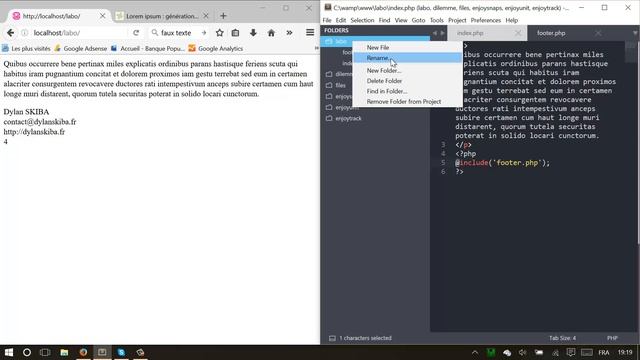Choose Find in Folder... in the context menu
The width and height of the screenshot is (640, 360).
pos(407,91)
